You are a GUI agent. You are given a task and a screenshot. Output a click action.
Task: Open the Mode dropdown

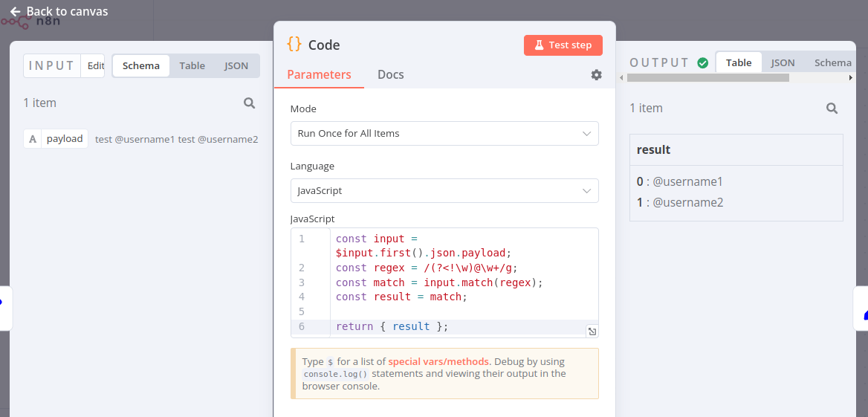[x=444, y=134]
